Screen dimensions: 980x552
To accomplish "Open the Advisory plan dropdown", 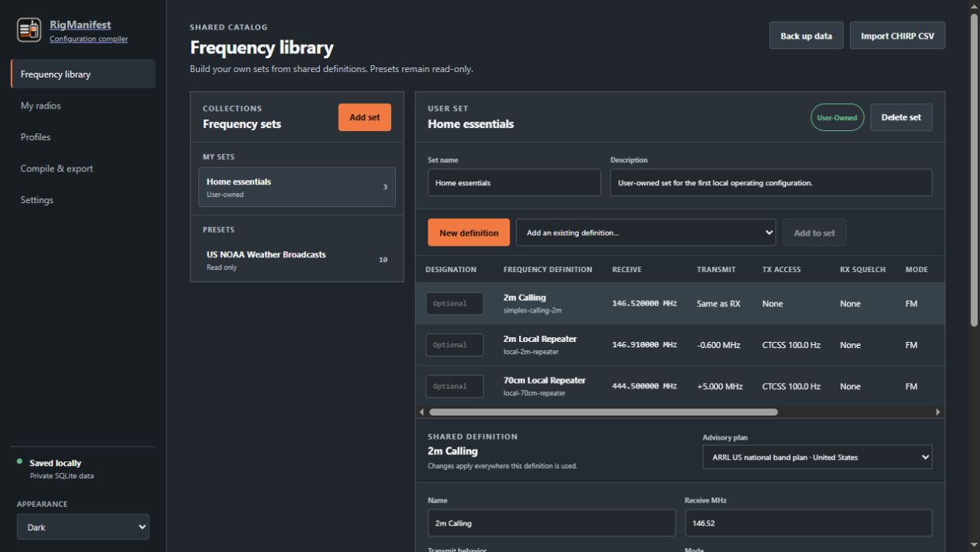I will pyautogui.click(x=817, y=457).
